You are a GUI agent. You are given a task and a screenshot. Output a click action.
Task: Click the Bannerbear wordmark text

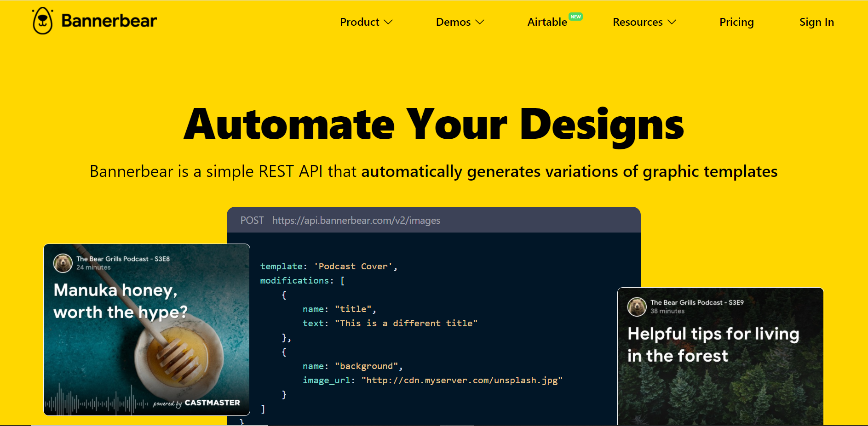[109, 21]
